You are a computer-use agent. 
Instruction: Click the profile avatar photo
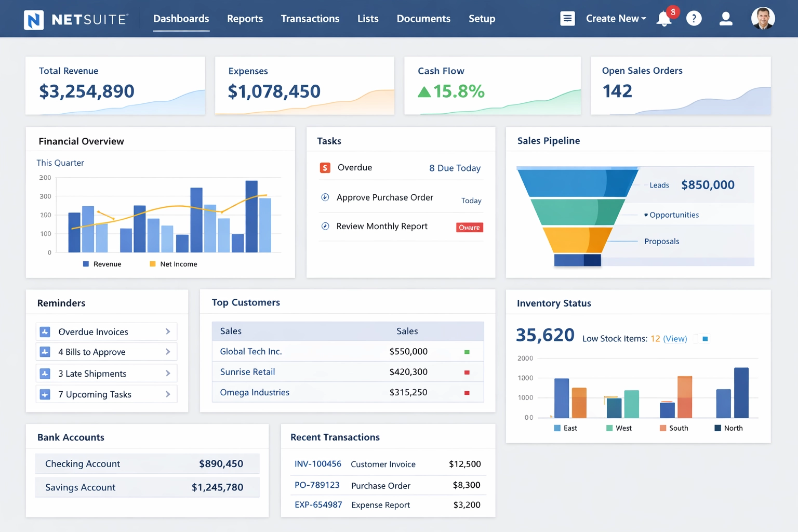(x=763, y=18)
